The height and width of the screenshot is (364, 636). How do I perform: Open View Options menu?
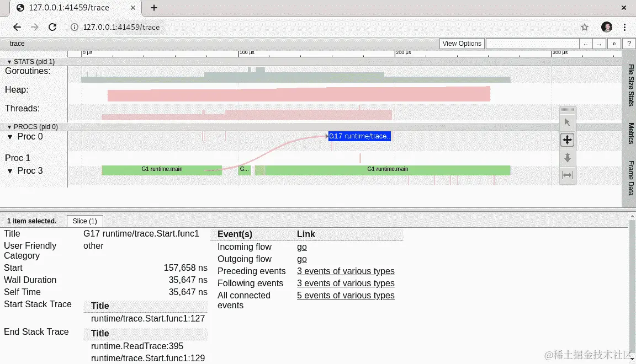(x=462, y=44)
